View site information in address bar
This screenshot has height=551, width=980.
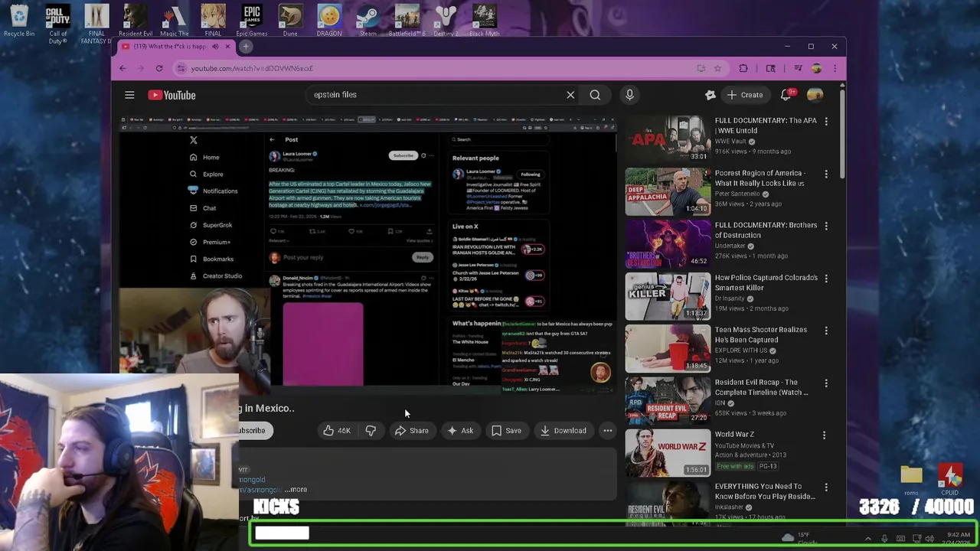[x=181, y=68]
